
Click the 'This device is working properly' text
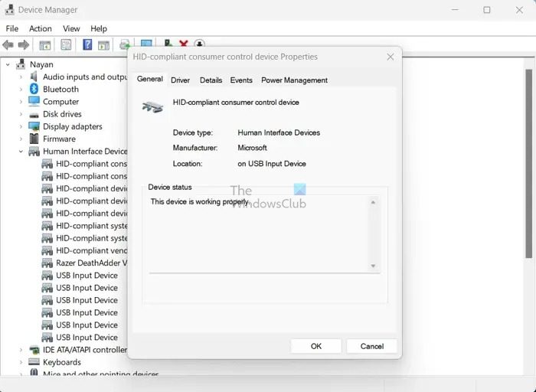point(200,201)
